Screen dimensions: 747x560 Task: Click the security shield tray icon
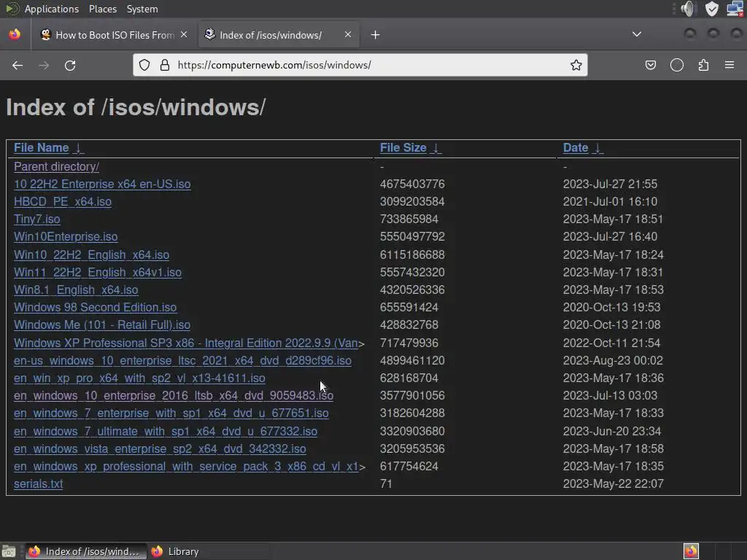point(712,9)
